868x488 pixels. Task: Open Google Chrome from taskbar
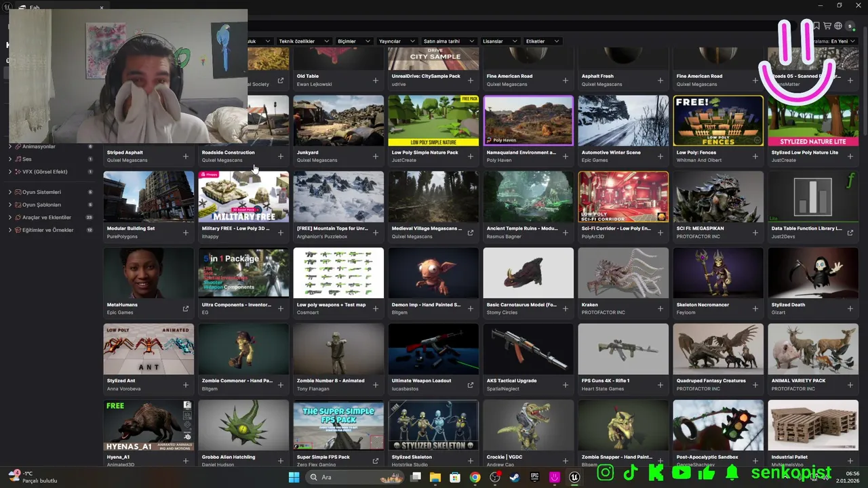pyautogui.click(x=475, y=477)
